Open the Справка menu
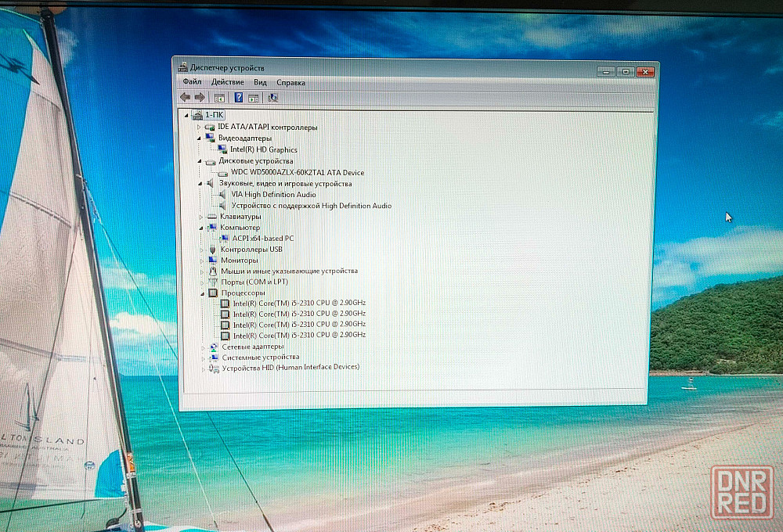This screenshot has width=783, height=532. coord(290,82)
